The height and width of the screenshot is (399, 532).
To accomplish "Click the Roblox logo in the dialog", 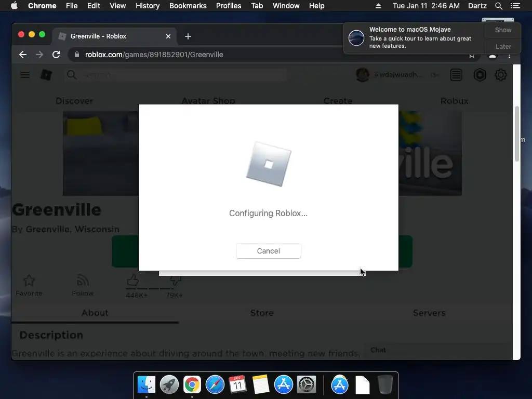I will click(269, 164).
